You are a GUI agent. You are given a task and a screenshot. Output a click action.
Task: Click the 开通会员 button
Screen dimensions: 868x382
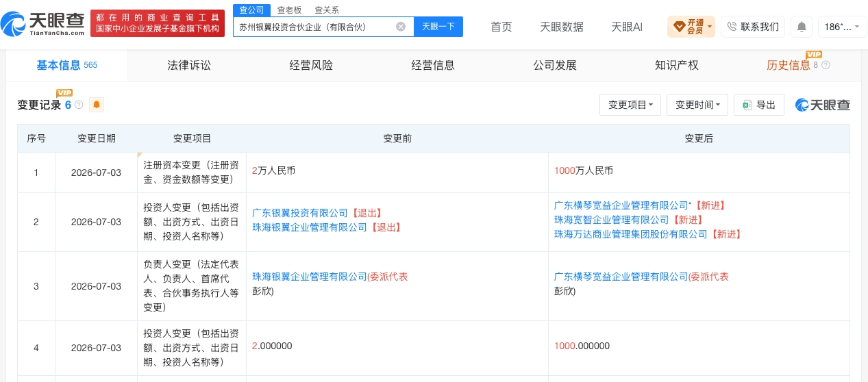coord(691,27)
